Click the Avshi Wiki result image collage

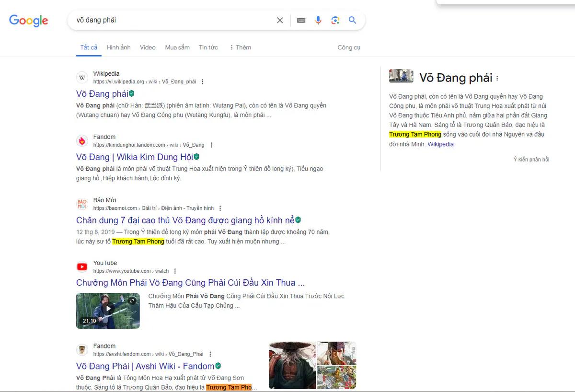pyautogui.click(x=312, y=365)
